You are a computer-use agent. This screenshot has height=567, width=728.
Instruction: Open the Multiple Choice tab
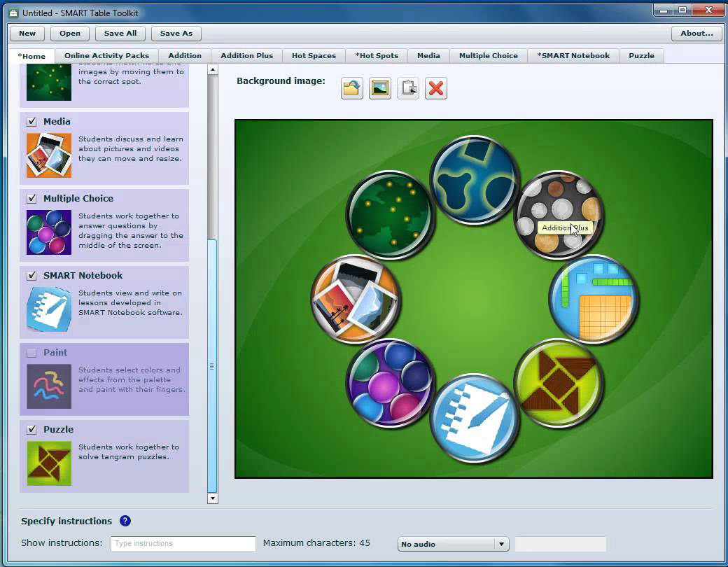[x=489, y=56]
